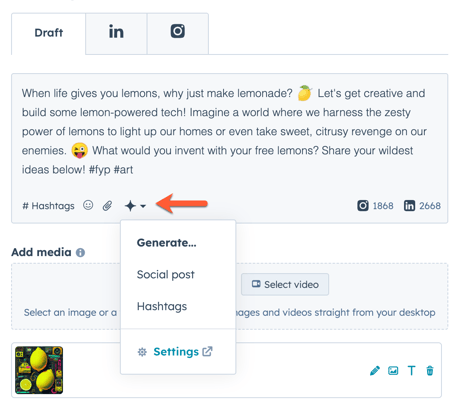Screen dimensions: 463x408
Task: Click the AI sparkle star icon
Action: [130, 206]
